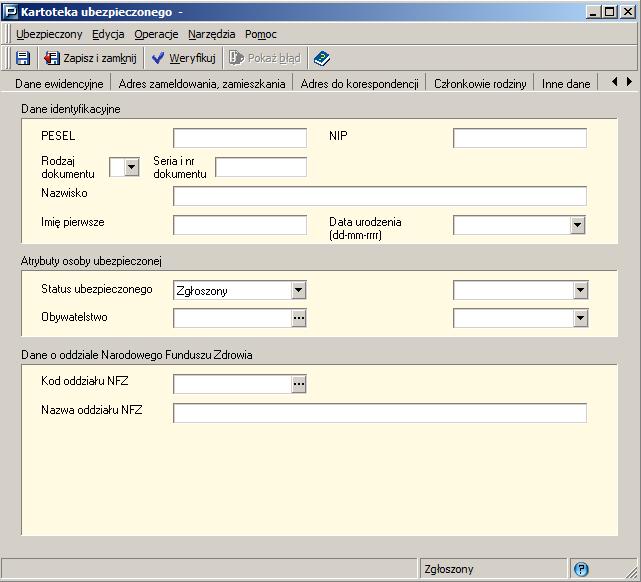
Task: Open the Operacje menu
Action: 156,34
